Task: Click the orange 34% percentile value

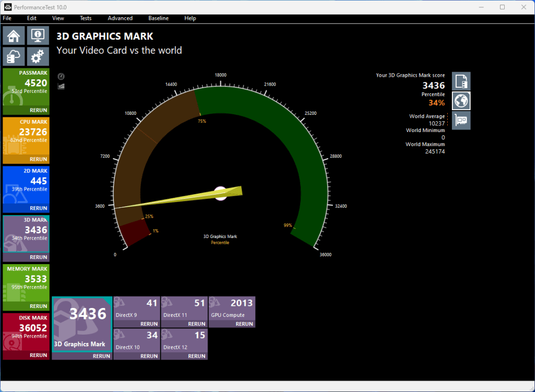Action: coord(437,103)
